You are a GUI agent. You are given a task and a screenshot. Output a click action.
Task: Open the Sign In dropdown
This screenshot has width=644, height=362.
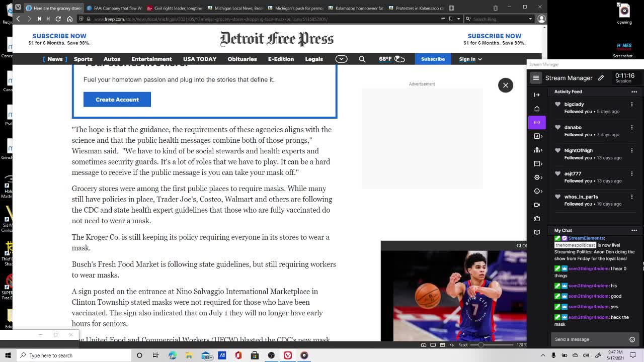470,59
